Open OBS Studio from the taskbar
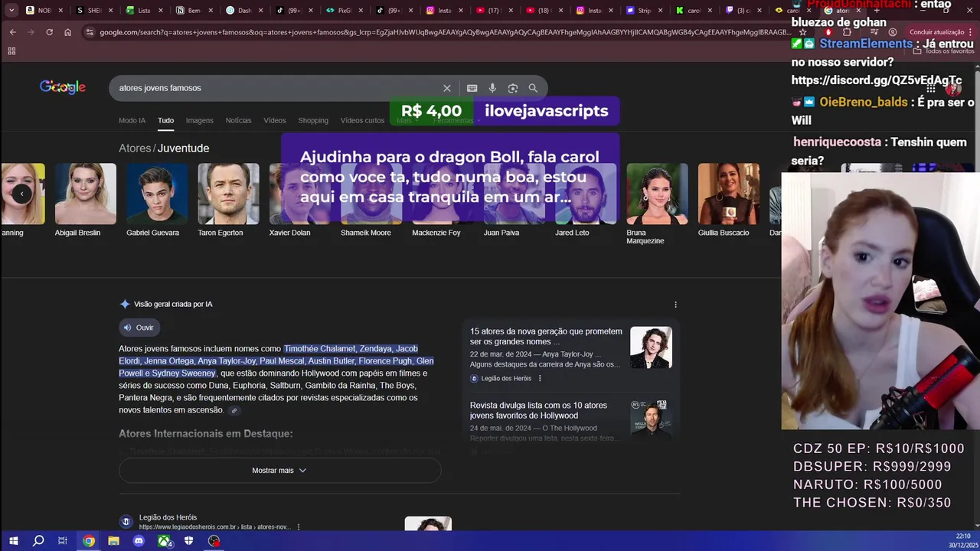The image size is (980, 551). click(214, 541)
